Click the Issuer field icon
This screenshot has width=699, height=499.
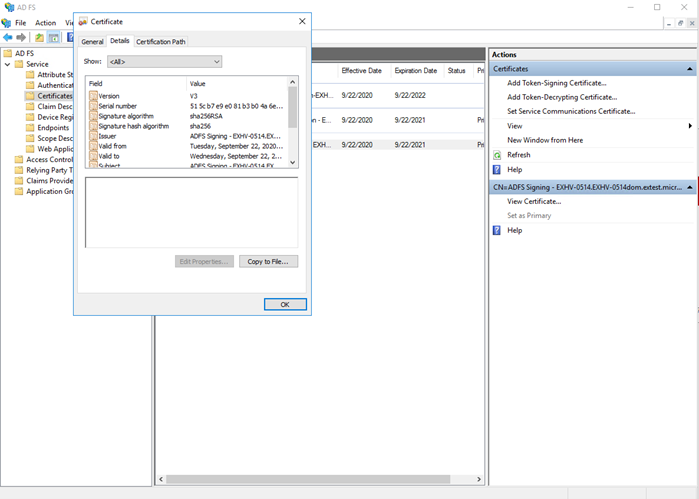(x=93, y=136)
